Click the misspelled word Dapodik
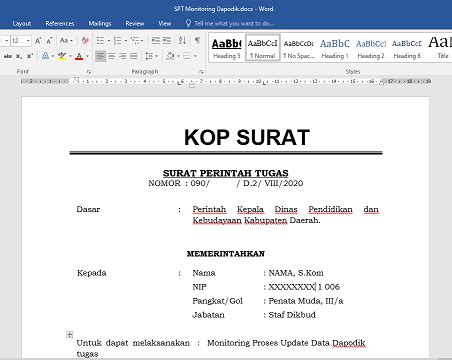This screenshot has height=360, width=452. coord(349,343)
